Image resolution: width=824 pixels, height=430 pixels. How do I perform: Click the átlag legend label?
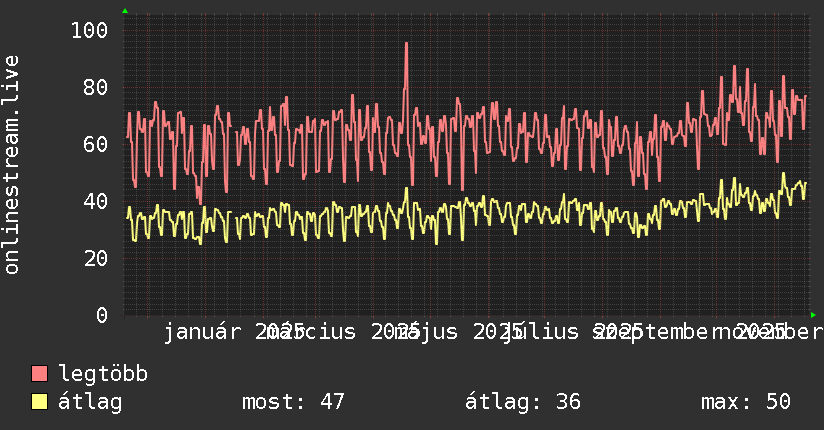pos(90,402)
